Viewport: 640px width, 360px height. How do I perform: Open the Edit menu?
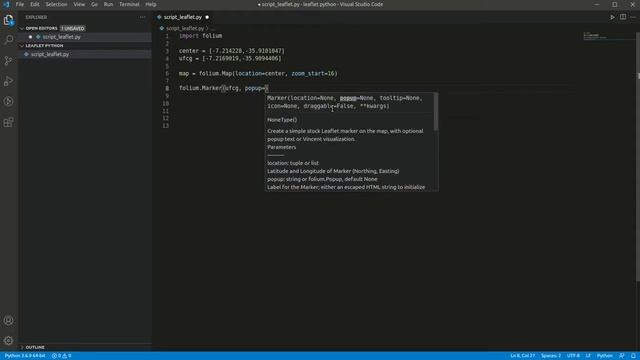[35, 4]
